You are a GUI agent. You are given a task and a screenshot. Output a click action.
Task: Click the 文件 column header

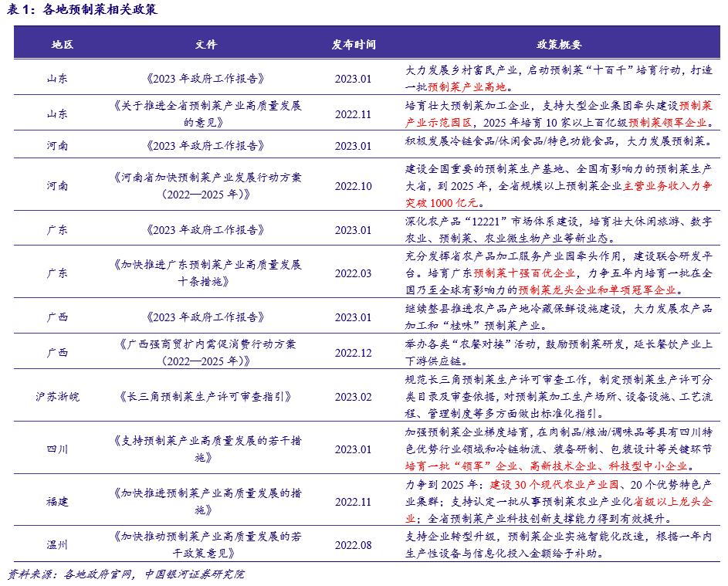click(205, 45)
